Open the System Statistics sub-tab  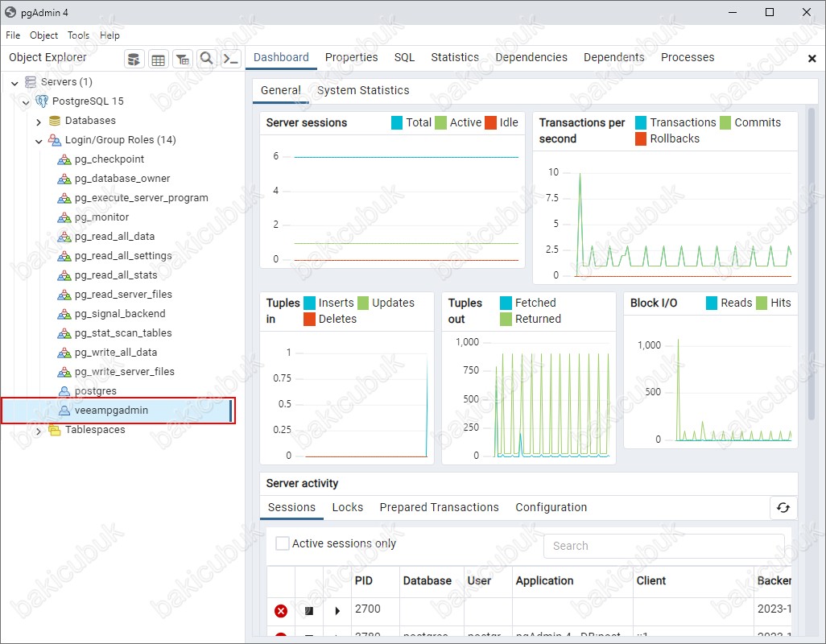(x=363, y=91)
